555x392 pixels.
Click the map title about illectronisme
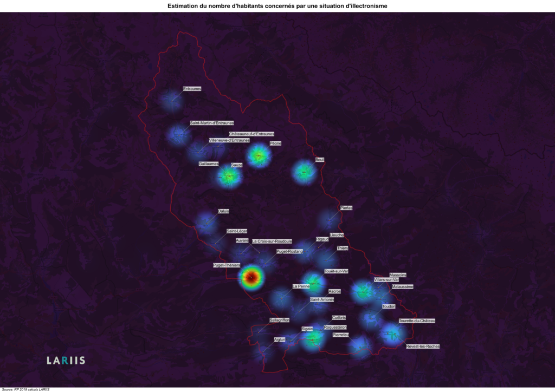tap(277, 5)
